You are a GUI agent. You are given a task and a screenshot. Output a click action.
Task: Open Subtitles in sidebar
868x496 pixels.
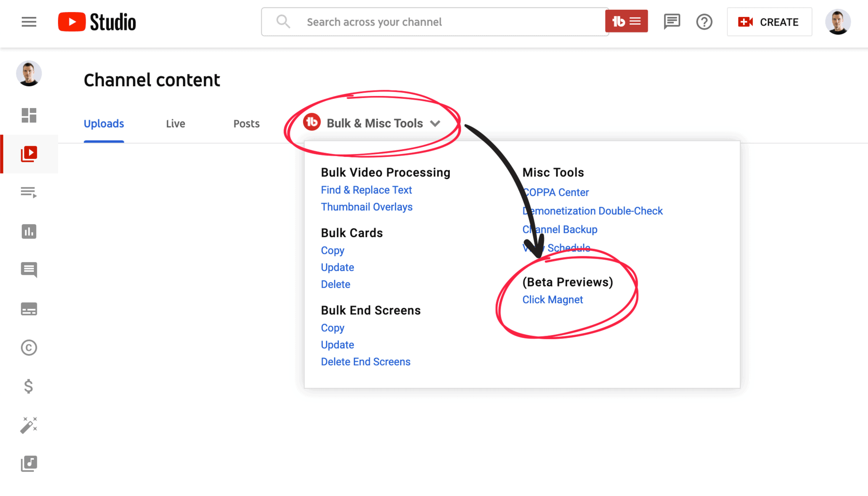click(x=29, y=309)
